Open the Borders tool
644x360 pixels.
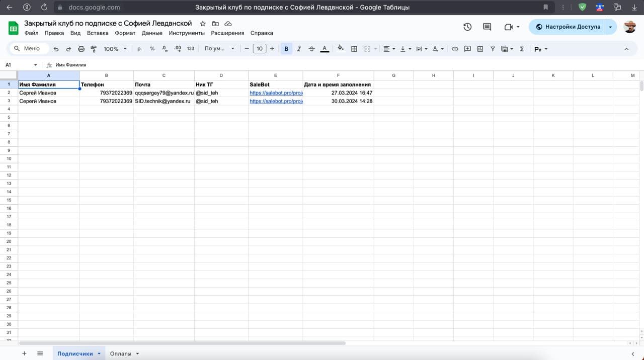(x=354, y=49)
